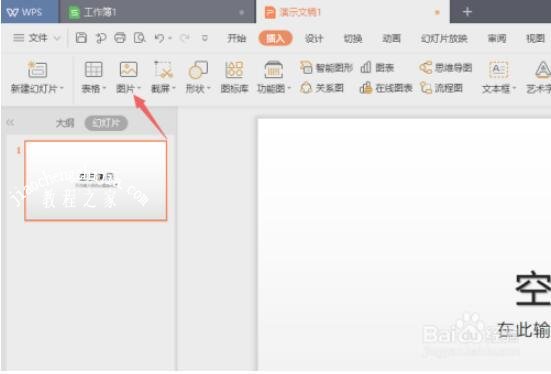This screenshot has height=374, width=551.
Task: Open the 设计 ribbon tab
Action: pos(314,38)
